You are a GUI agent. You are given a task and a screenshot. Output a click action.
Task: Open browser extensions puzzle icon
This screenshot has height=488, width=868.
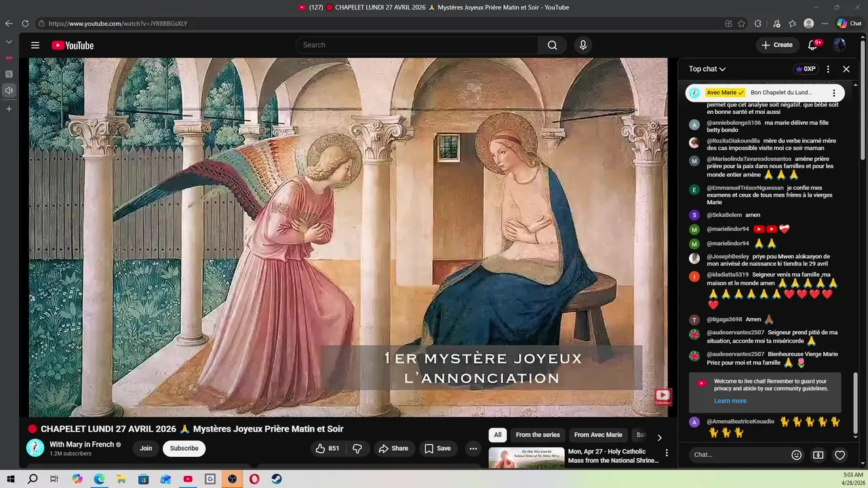pyautogui.click(x=758, y=23)
